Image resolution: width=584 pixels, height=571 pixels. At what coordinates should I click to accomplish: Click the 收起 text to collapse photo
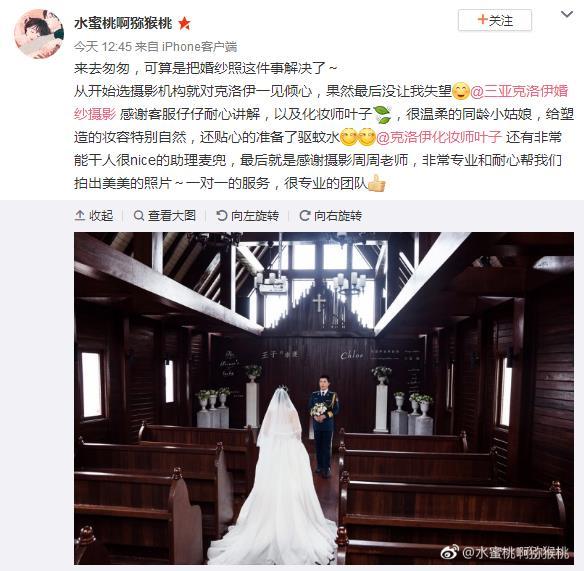(x=101, y=216)
